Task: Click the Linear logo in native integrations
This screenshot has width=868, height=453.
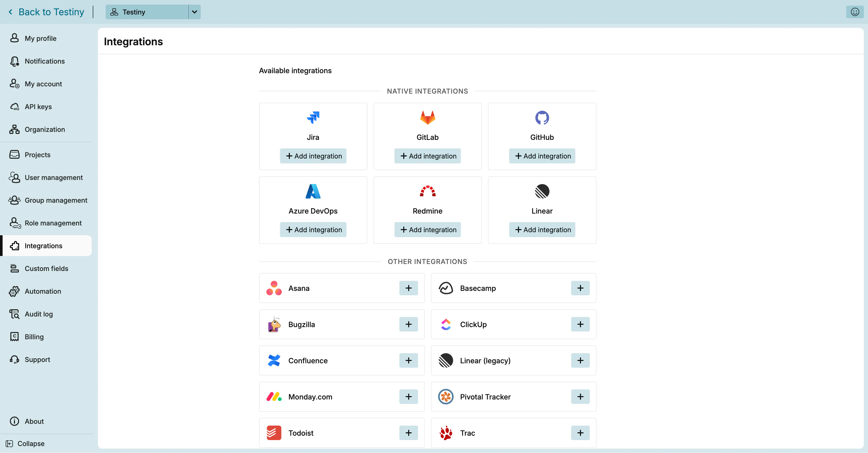Action: tap(542, 191)
